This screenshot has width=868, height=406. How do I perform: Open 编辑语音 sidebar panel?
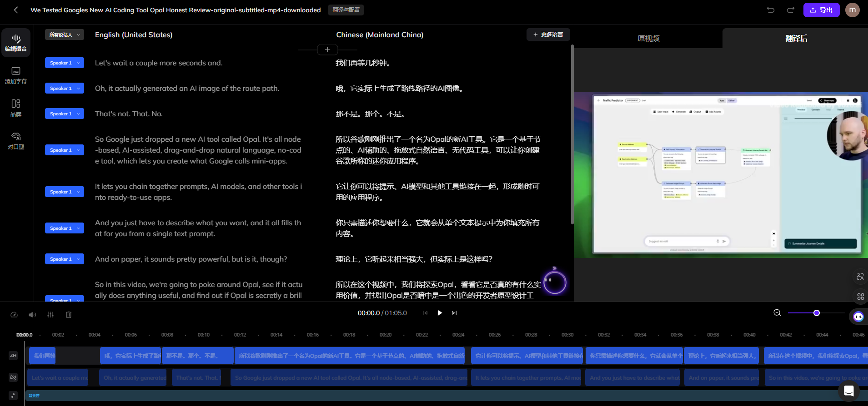pyautogui.click(x=16, y=43)
